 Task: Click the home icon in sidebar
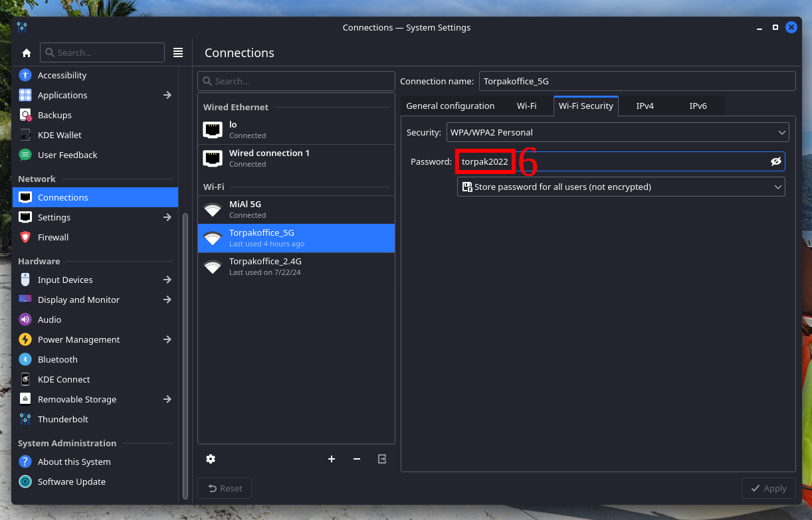[x=27, y=53]
